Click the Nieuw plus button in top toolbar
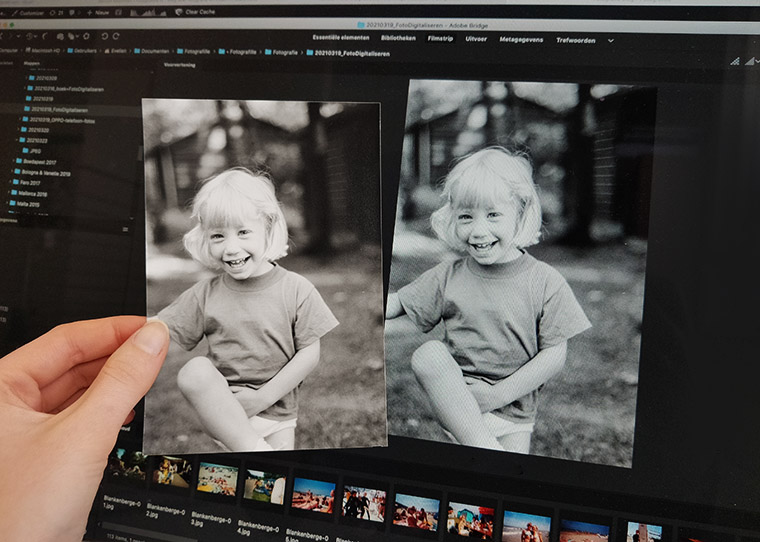Screen dimensions: 760x542 [98, 13]
